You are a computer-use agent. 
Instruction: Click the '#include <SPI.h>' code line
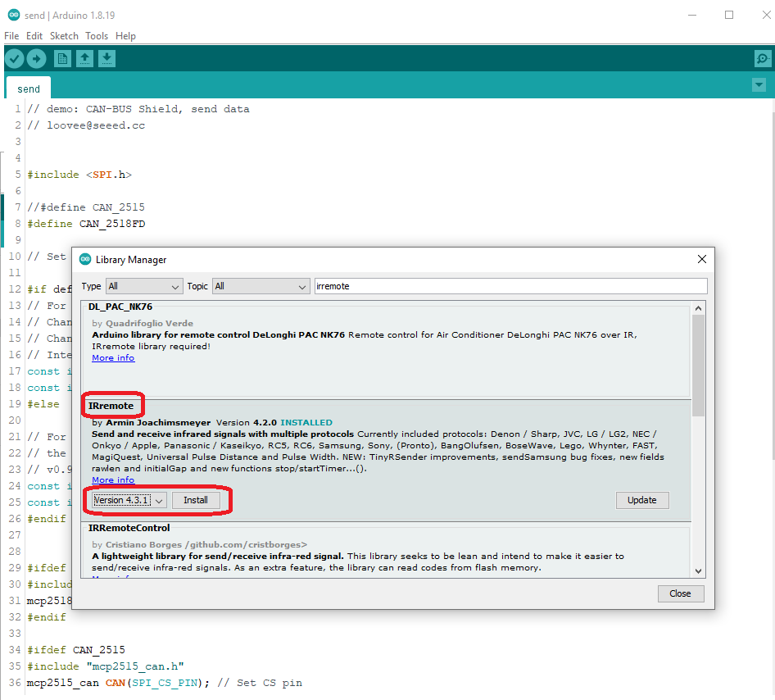coord(79,175)
